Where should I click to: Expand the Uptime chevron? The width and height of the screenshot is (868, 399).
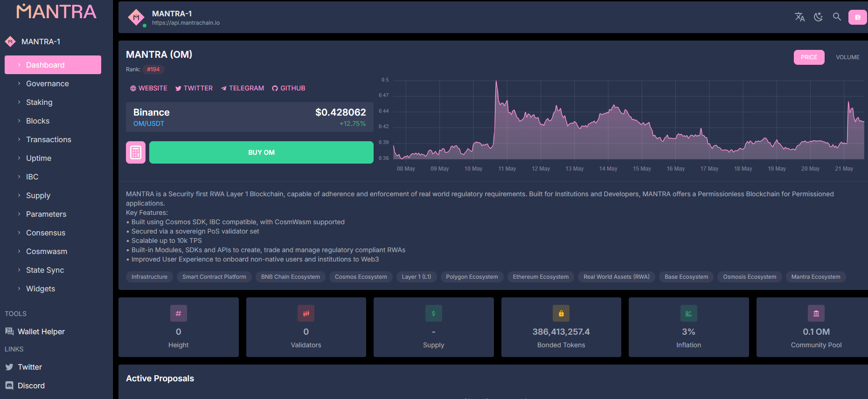coord(19,158)
